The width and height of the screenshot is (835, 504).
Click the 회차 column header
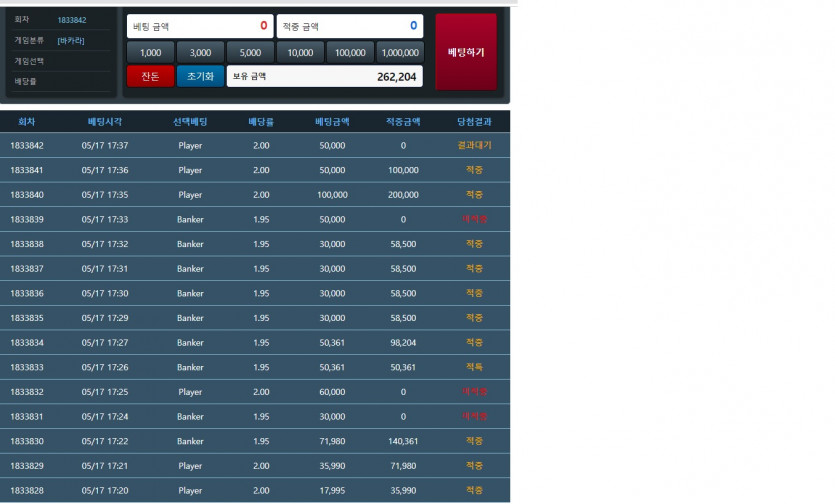pos(27,121)
